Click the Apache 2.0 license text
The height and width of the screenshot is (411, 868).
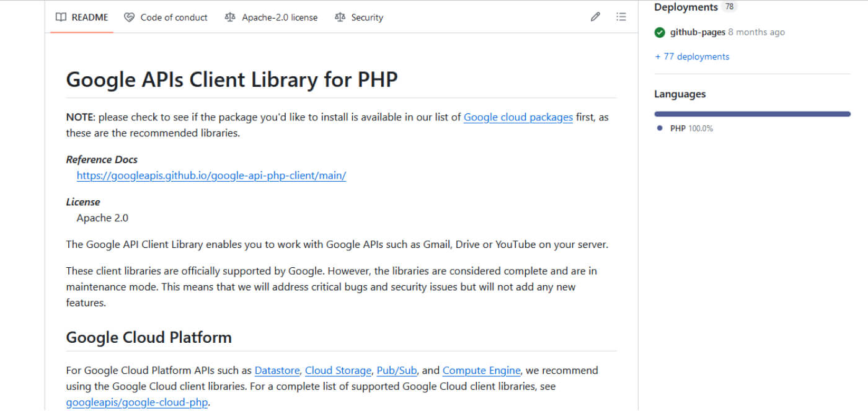[102, 218]
